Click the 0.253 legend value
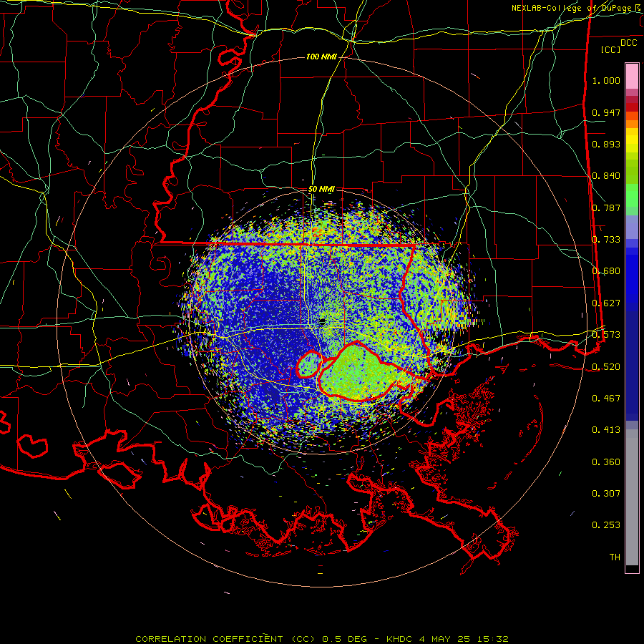644x644 pixels. [x=606, y=525]
